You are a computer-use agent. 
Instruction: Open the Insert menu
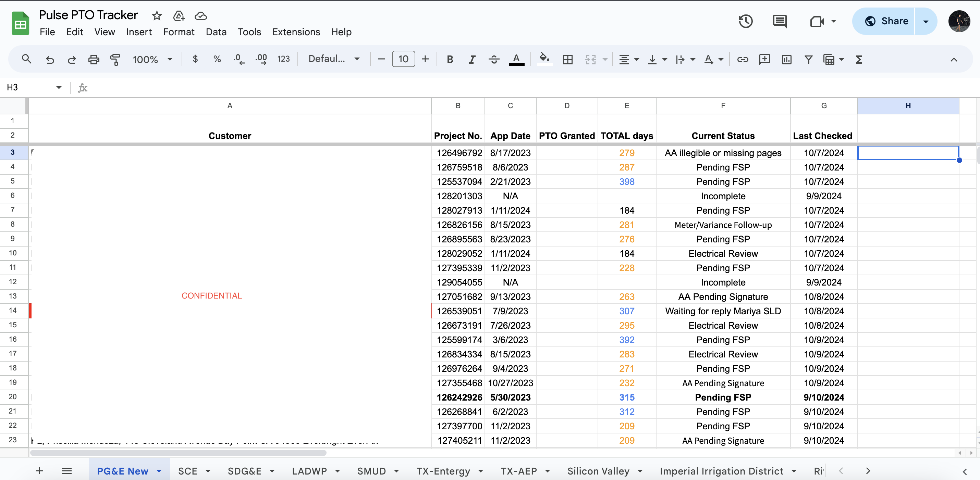pos(139,32)
